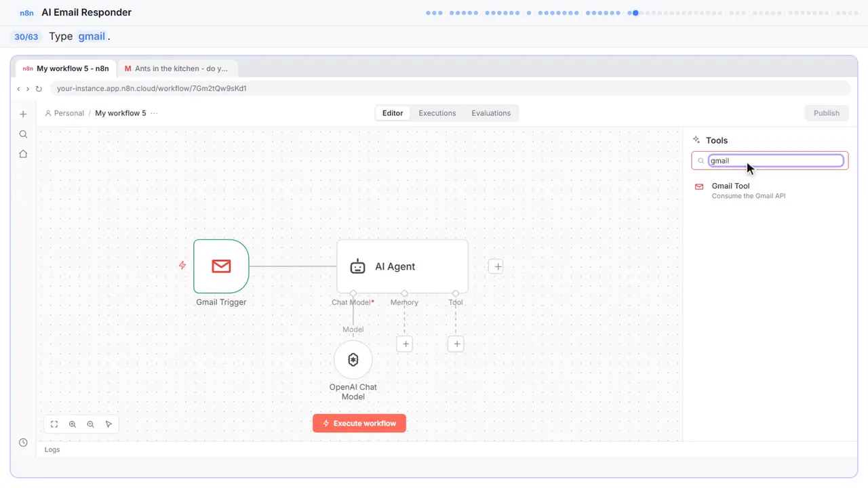
Task: Select the AI Agent node
Action: tap(403, 266)
